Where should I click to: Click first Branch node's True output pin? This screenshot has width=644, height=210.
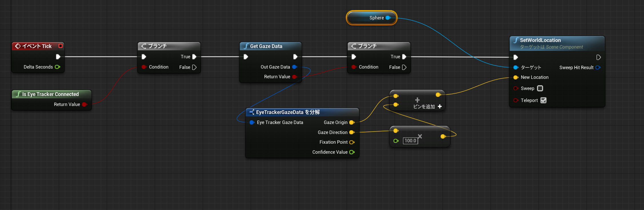coord(194,57)
